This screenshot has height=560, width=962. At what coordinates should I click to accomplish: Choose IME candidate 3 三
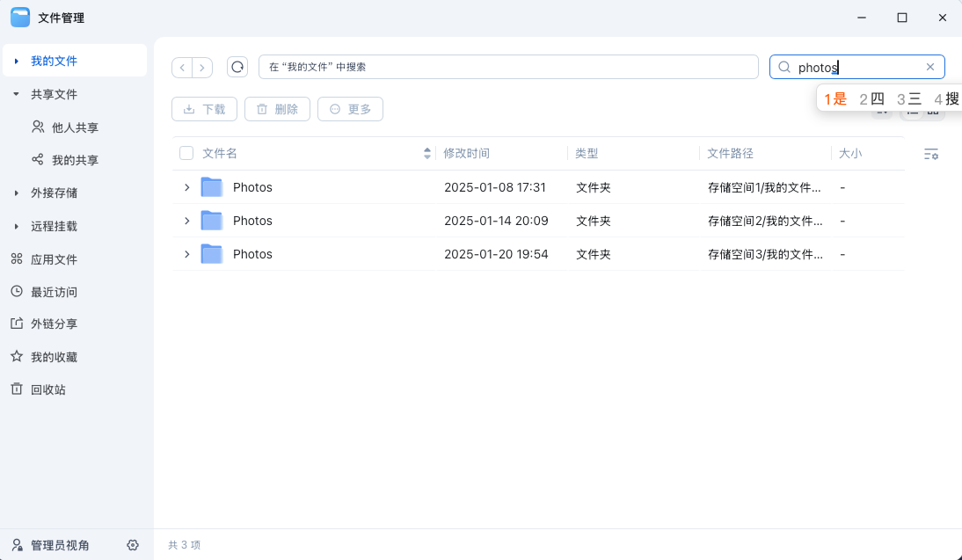(909, 98)
